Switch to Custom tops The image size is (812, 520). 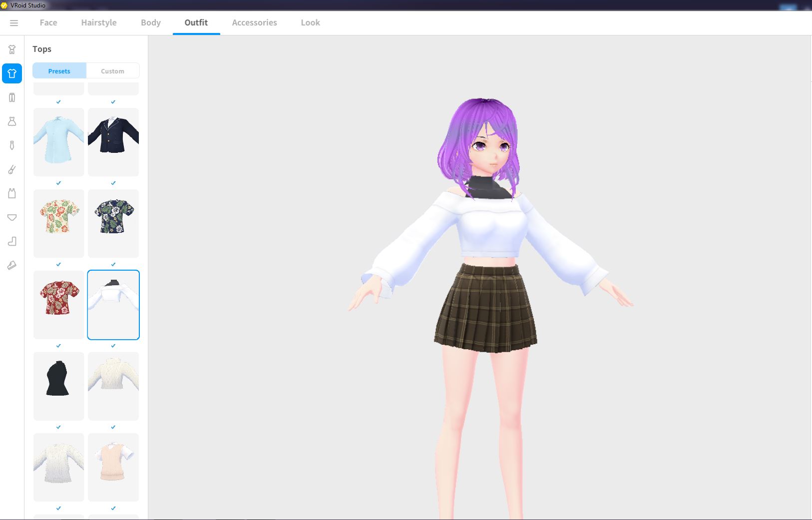[x=113, y=71]
